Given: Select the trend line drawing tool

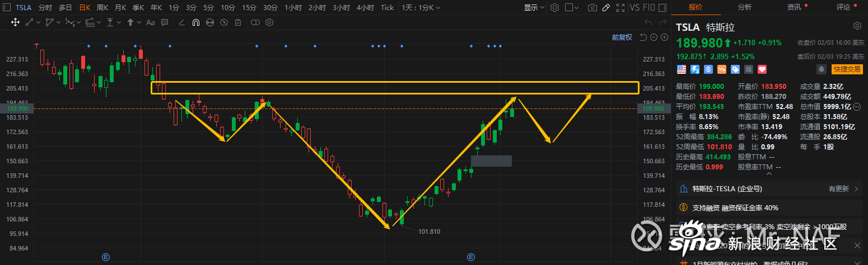Looking at the screenshot, I should click(x=30, y=22).
